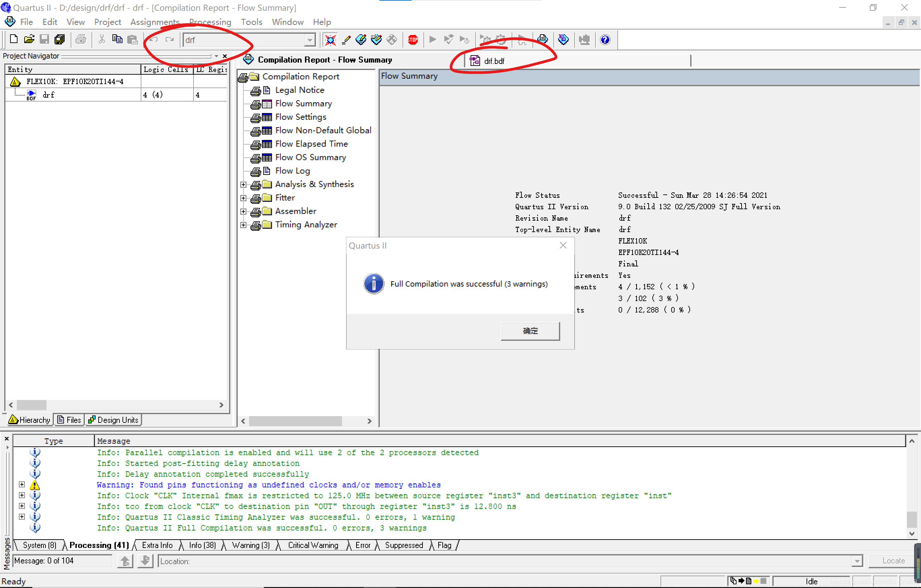Open the Assignment Editor pencil icon
The height and width of the screenshot is (588, 921).
[x=346, y=39]
